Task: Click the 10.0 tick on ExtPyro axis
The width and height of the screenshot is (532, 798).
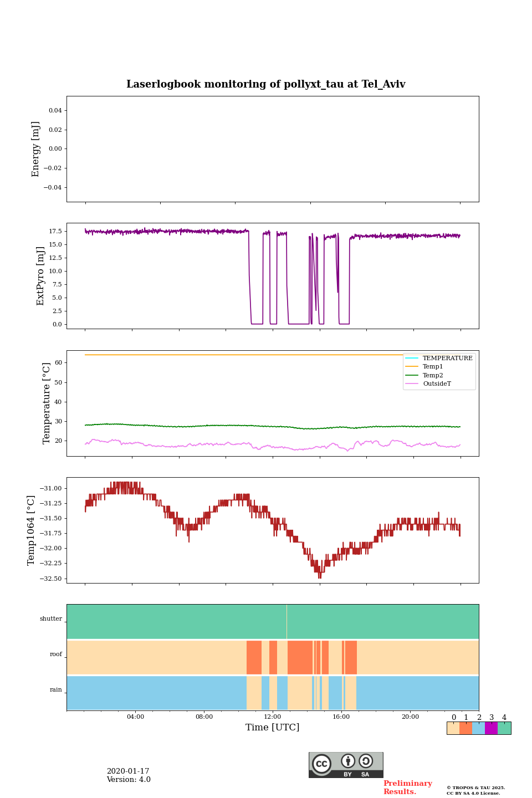Action: [x=55, y=271]
